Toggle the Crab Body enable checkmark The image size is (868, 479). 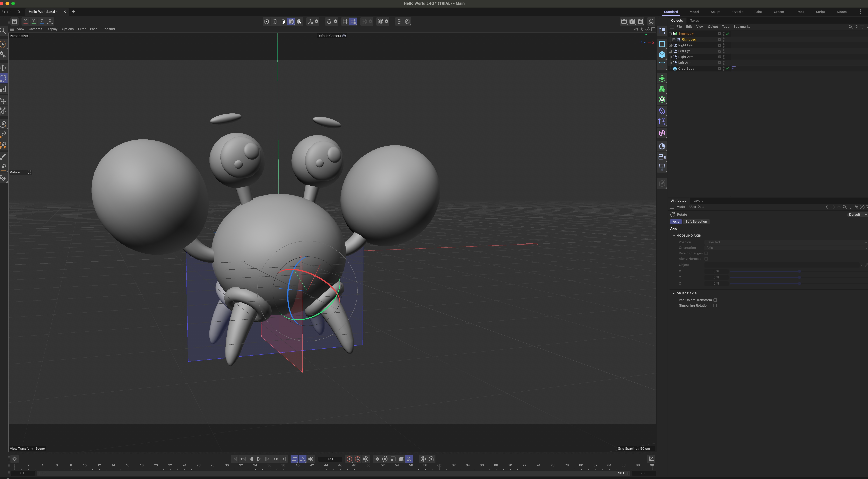[x=728, y=69]
